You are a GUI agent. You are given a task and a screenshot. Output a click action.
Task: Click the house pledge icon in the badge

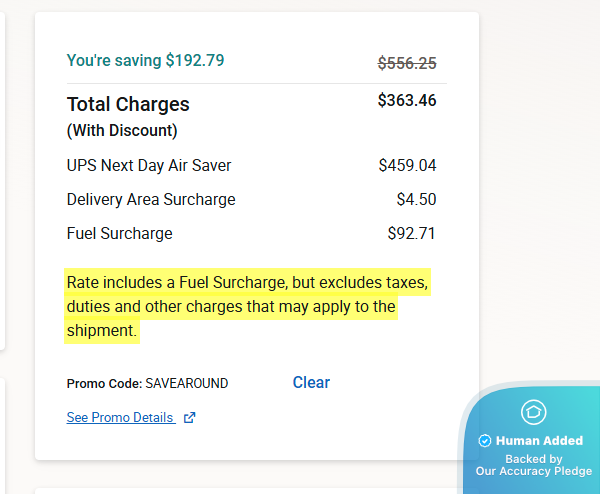pos(533,411)
